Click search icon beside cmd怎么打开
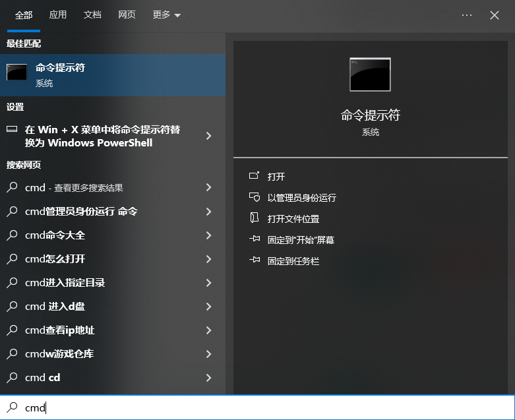515x420 pixels. pos(12,258)
